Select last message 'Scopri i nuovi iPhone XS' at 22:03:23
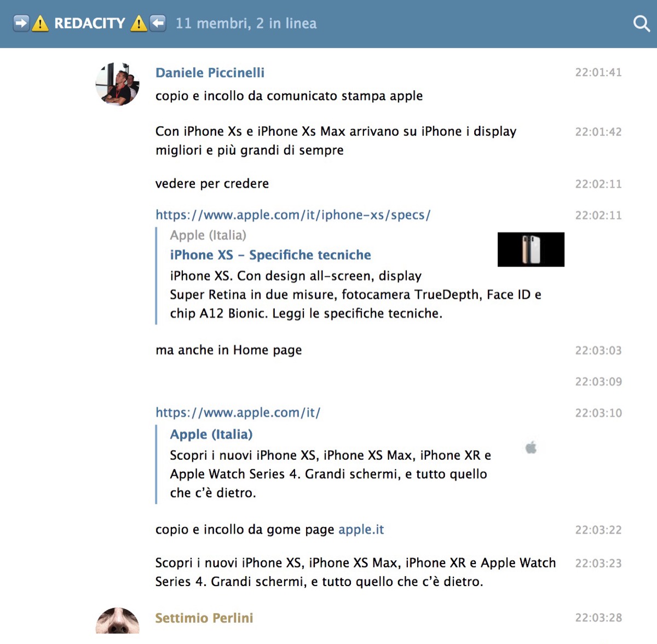Screen dimensions: 657x644 (x=355, y=572)
